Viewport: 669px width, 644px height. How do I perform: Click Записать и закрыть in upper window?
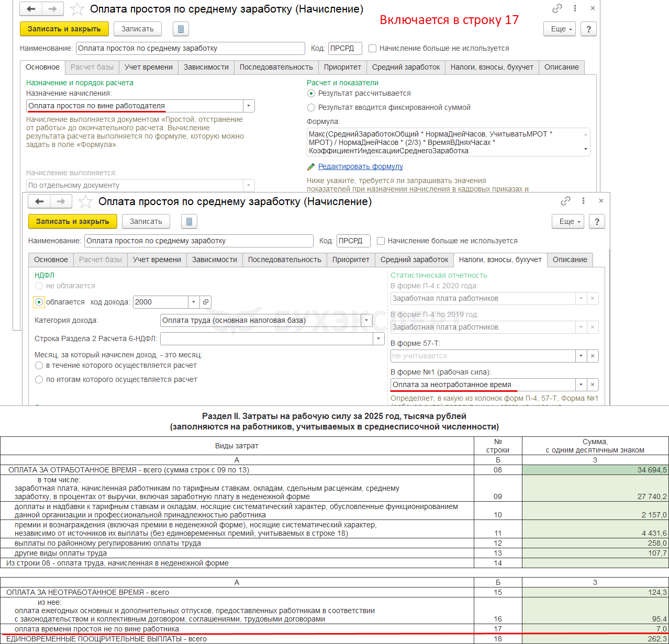[x=64, y=29]
